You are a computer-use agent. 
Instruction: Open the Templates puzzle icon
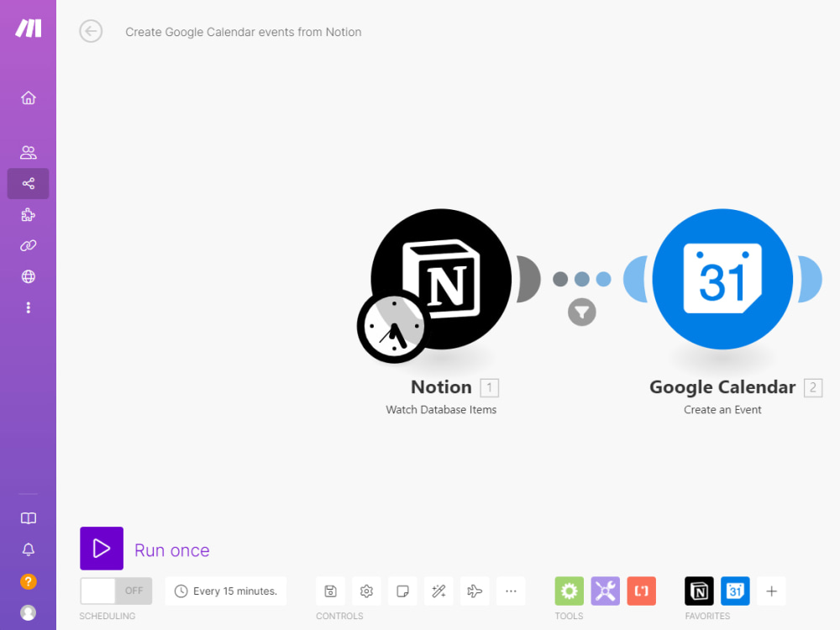[29, 215]
